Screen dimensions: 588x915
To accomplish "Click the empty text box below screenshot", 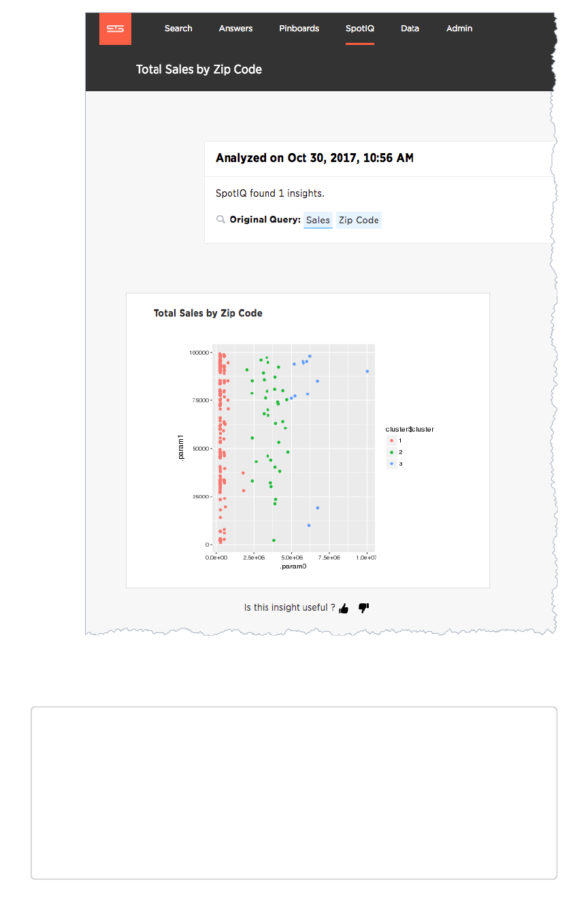I will (293, 792).
